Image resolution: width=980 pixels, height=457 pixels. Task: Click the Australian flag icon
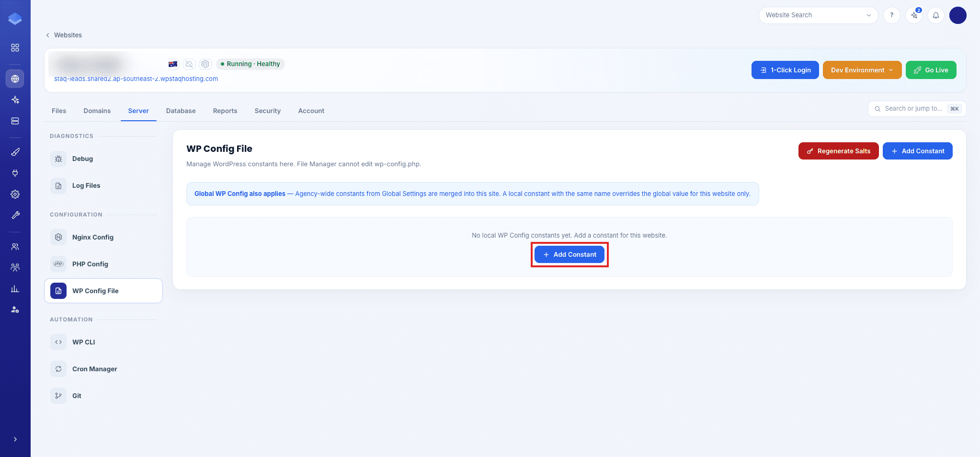pos(173,64)
